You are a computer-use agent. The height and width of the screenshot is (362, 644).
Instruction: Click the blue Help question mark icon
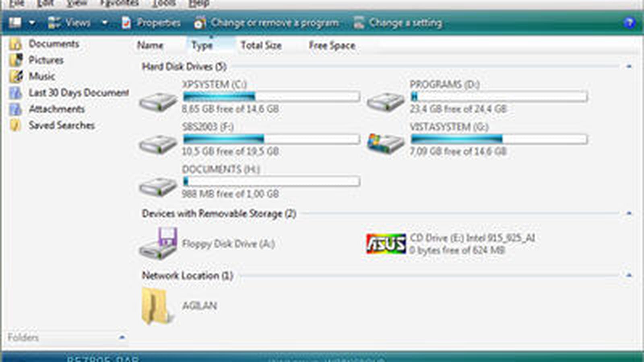click(629, 23)
